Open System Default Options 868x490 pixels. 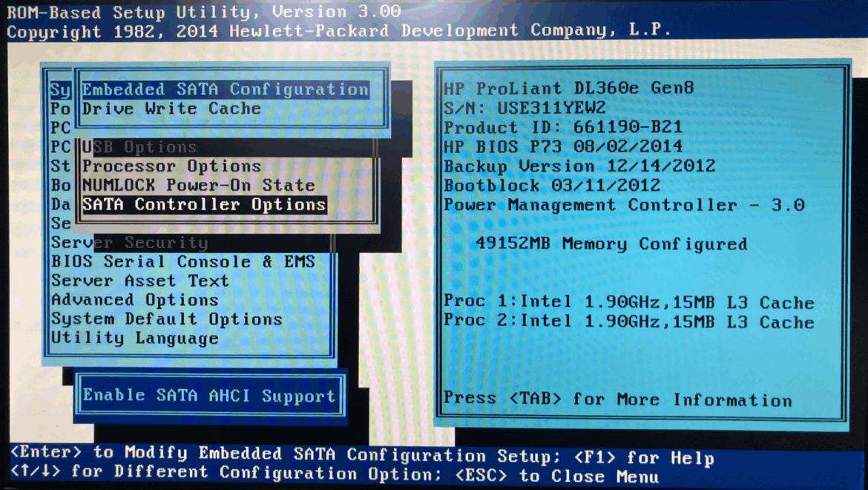[x=167, y=320]
